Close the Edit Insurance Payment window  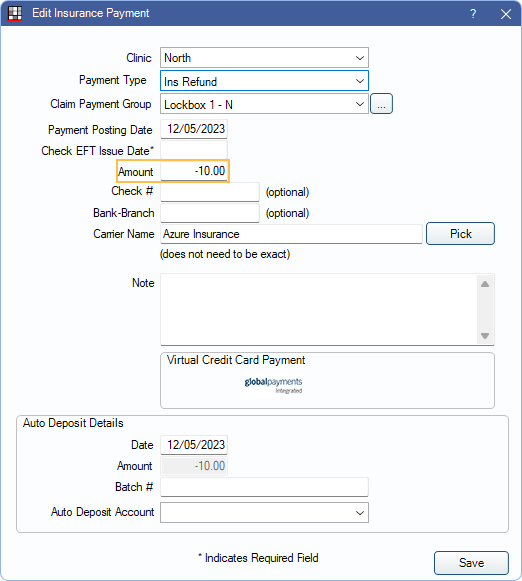[506, 14]
